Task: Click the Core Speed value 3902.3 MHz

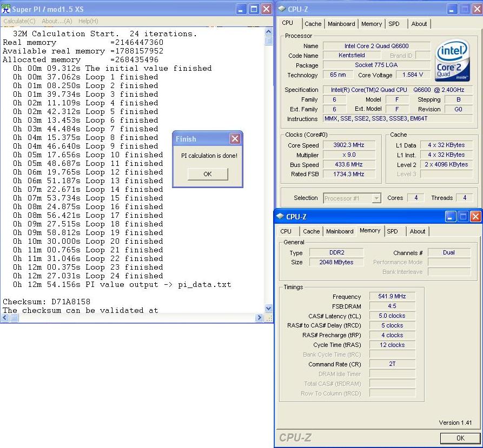Action: pyautogui.click(x=349, y=145)
